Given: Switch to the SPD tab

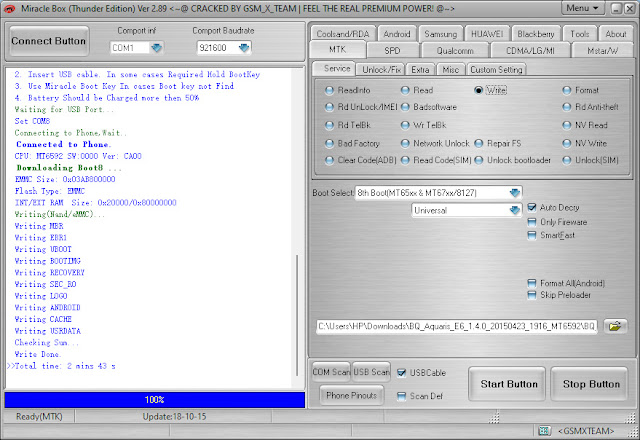Looking at the screenshot, I should [392, 51].
